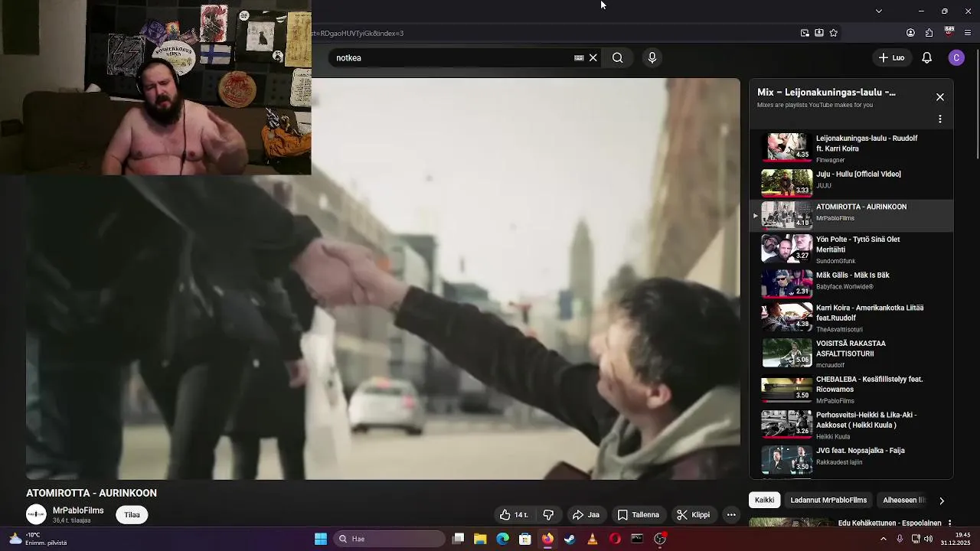Play Juju - Hullu [Official Video]
Viewport: 980px width, 551px height.
(851, 182)
